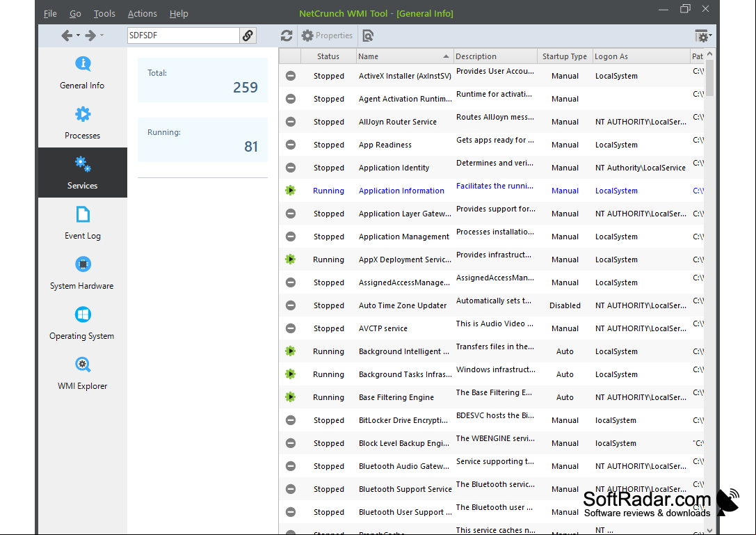Open the General Info section

[x=83, y=72]
